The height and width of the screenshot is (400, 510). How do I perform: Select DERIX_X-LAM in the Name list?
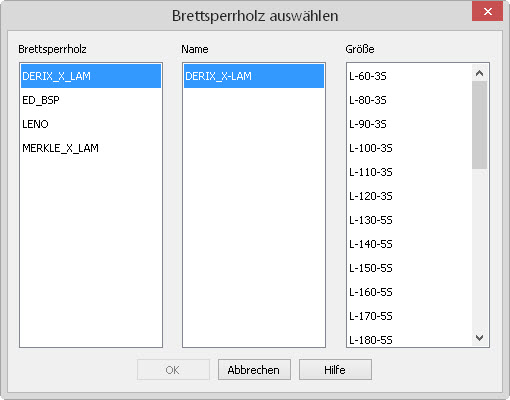254,76
